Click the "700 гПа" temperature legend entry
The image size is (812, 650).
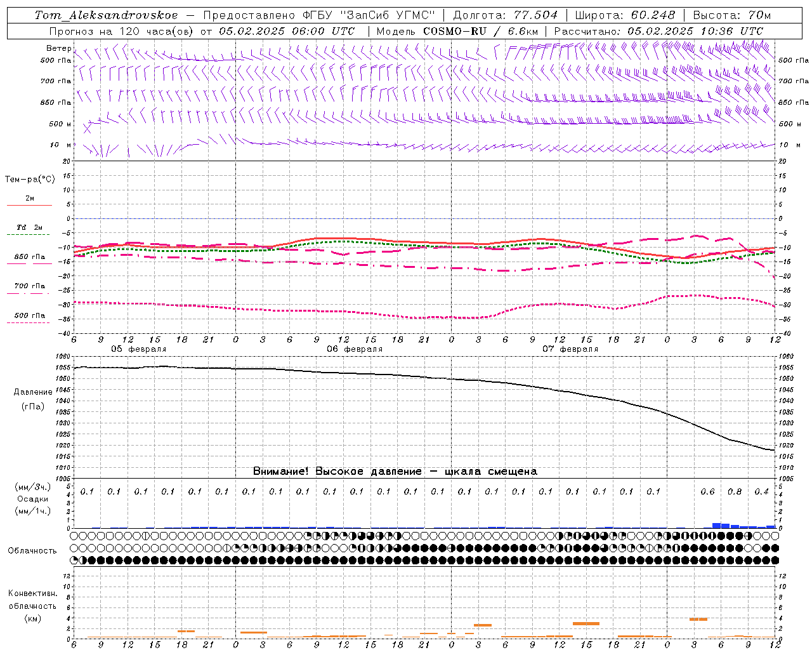pos(29,286)
